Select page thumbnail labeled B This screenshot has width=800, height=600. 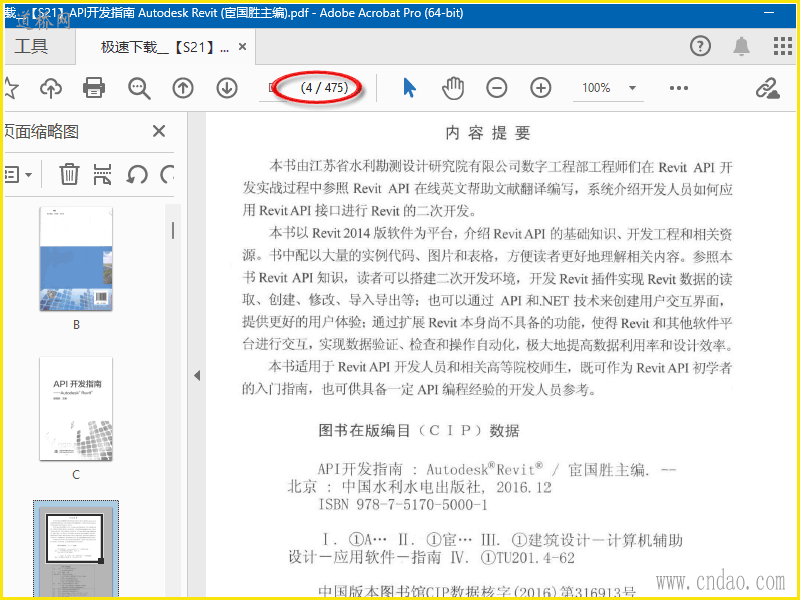point(76,259)
